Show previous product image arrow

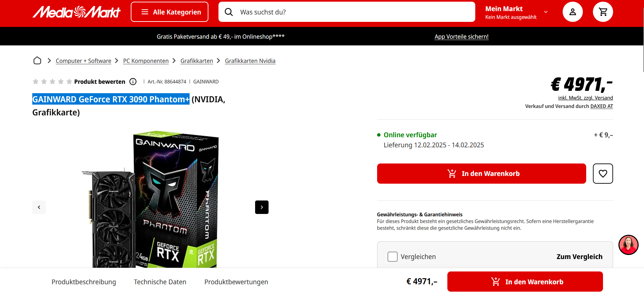tap(39, 207)
